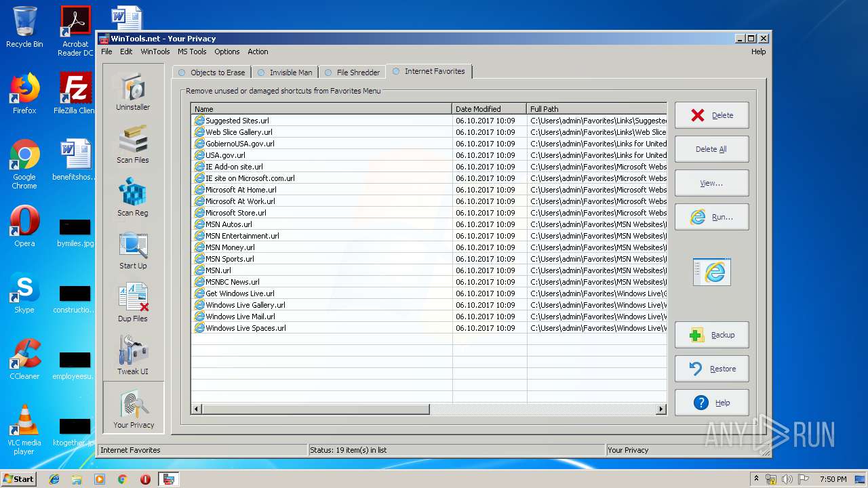
Task: Click Internet Explorer icon in taskbar
Action: pyautogui.click(x=54, y=479)
